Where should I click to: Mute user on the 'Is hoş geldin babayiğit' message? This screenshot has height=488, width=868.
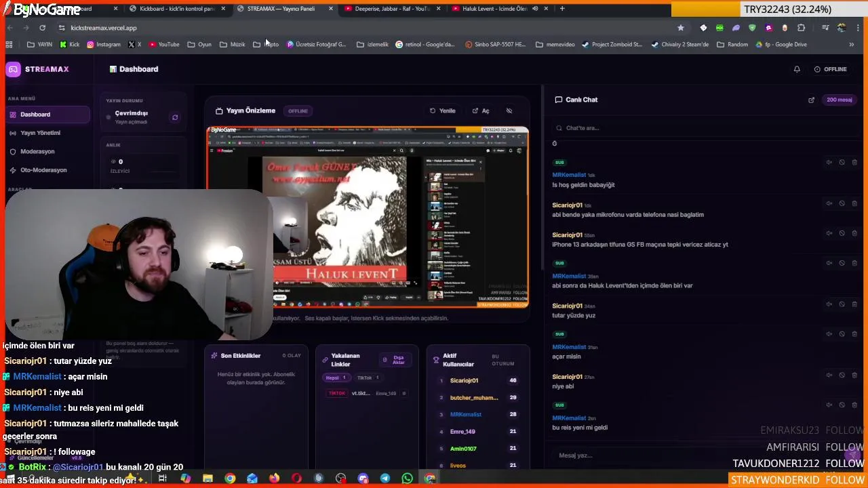(x=829, y=163)
